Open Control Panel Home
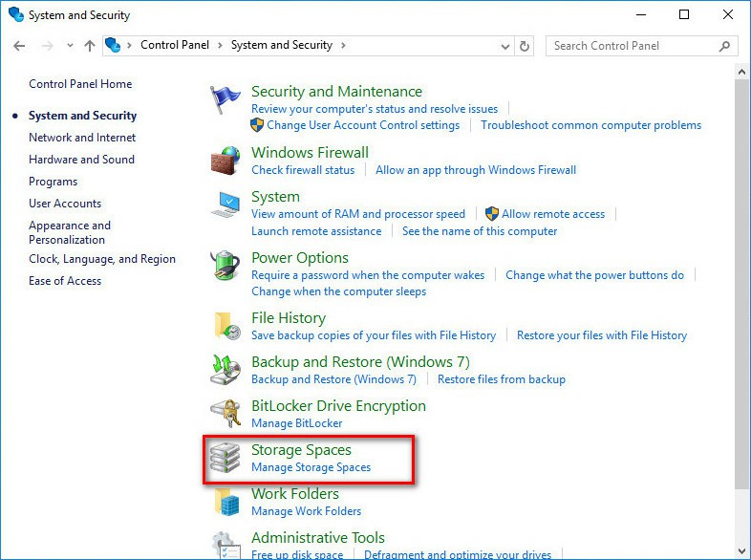Viewport: 751px width, 560px height. (80, 84)
